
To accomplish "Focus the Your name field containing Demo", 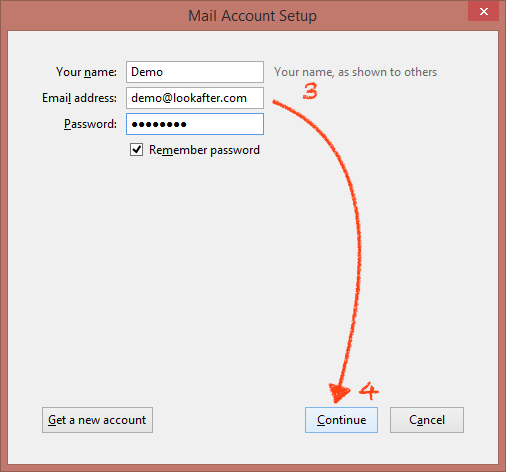I will (195, 72).
